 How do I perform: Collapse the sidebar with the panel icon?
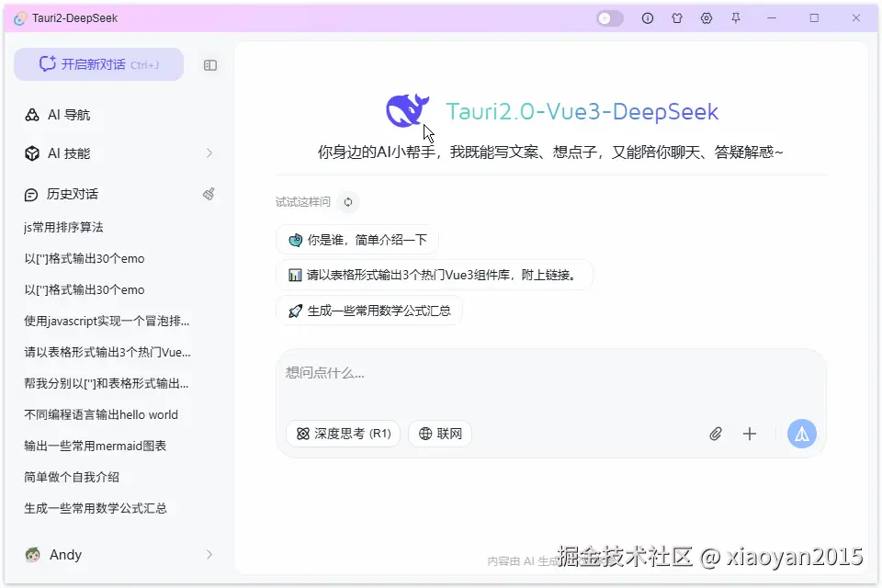click(x=210, y=65)
